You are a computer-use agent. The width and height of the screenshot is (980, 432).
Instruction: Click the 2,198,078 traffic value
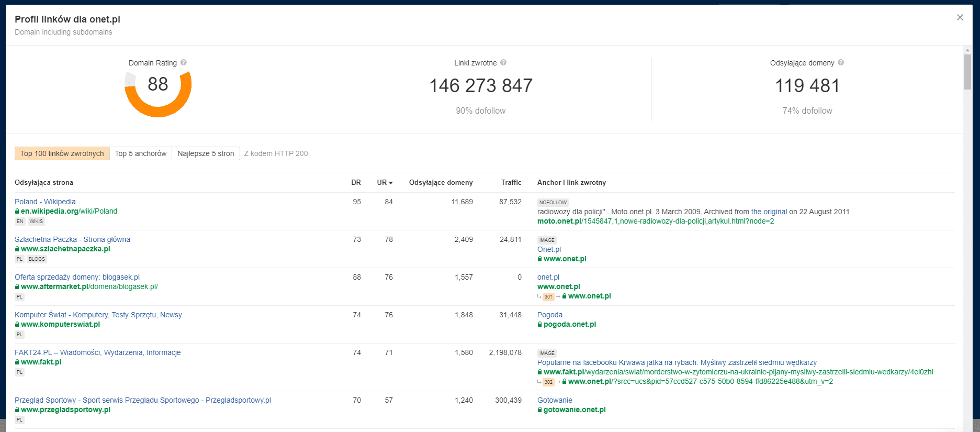coord(505,352)
